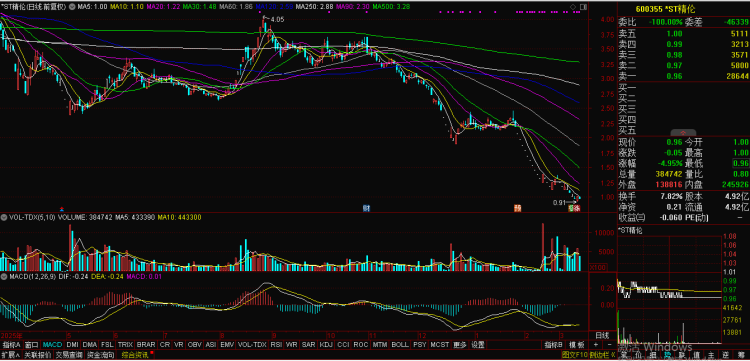
Task: Select the MACD indicator tab
Action: click(x=52, y=345)
